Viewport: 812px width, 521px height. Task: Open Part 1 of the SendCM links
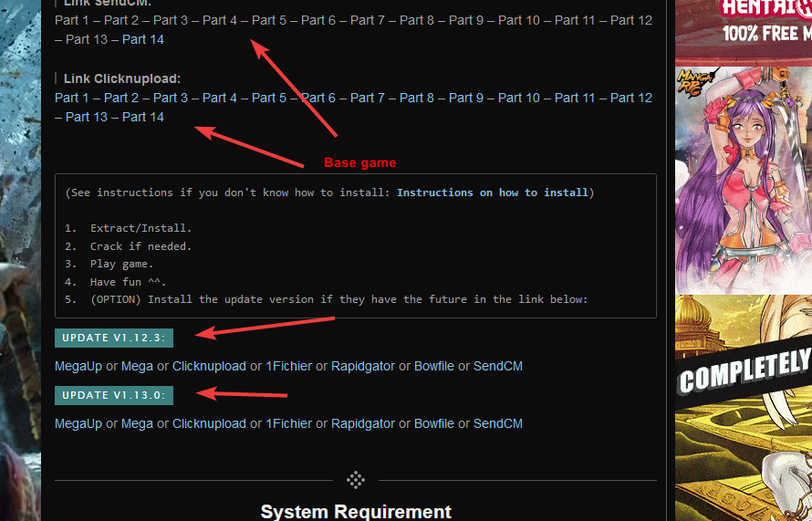coord(72,20)
